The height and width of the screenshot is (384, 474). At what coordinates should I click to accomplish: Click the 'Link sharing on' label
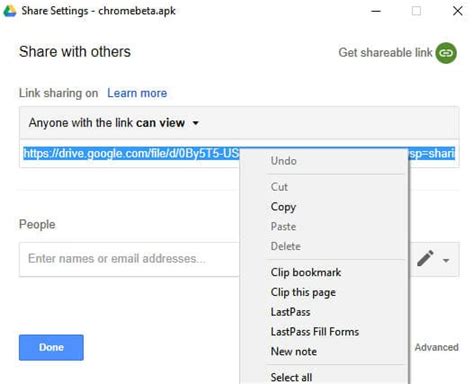point(58,93)
